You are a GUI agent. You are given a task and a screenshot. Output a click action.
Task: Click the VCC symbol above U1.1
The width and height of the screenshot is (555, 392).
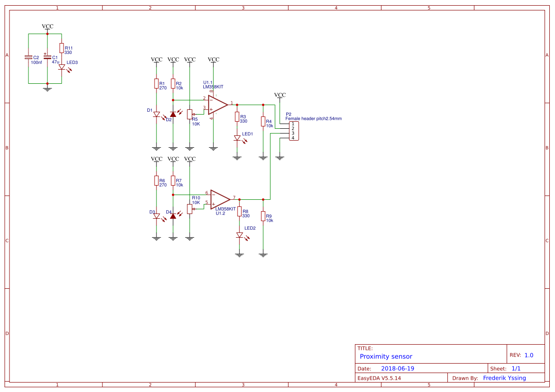coord(213,59)
